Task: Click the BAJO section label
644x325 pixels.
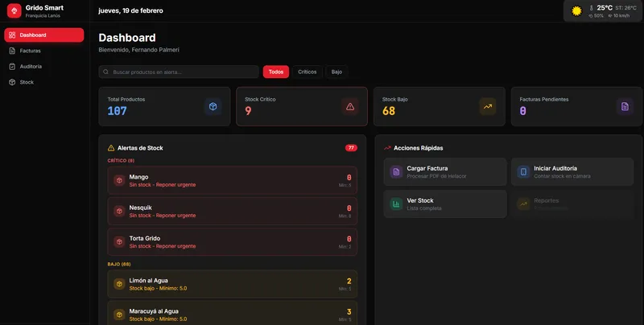Action: [119, 265]
